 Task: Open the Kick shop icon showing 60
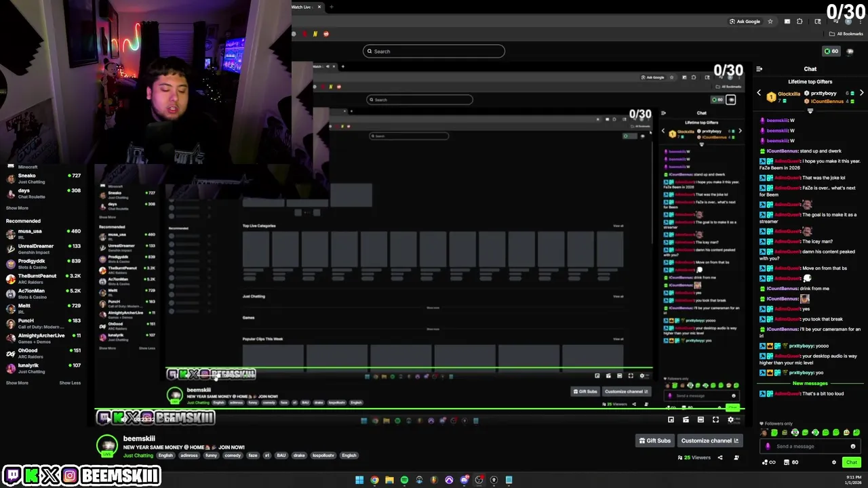pos(791,462)
